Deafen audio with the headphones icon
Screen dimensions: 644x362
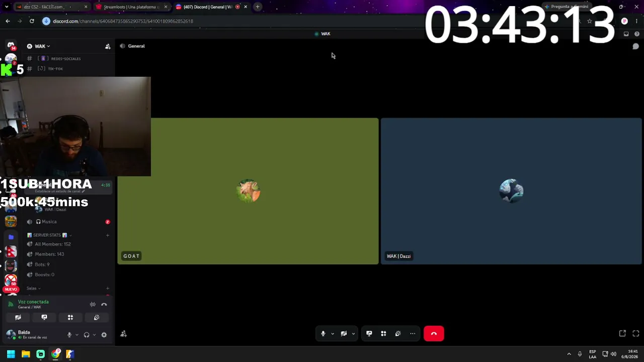87,335
